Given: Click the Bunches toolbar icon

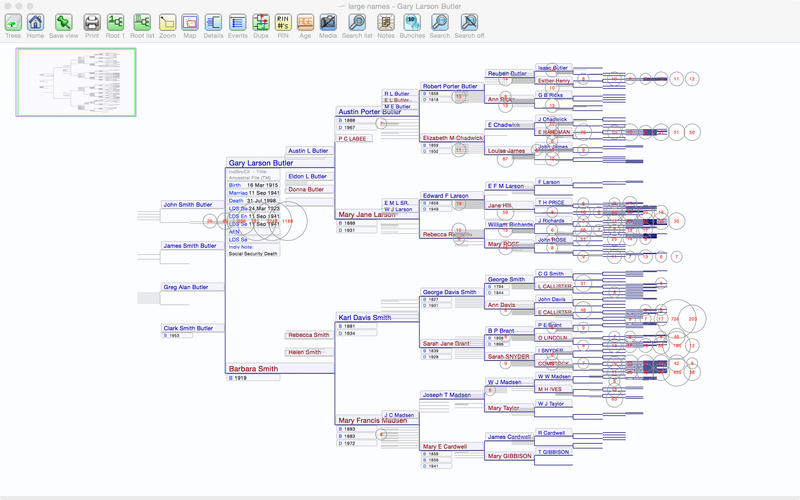Looking at the screenshot, I should 411,22.
